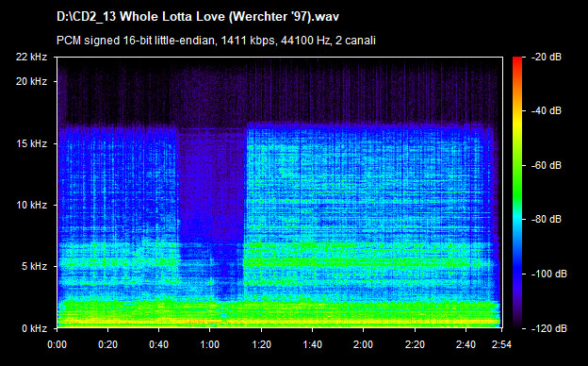Image resolution: width=588 pixels, height=366 pixels.
Task: Click the 2:54 end time label
Action: (501, 344)
